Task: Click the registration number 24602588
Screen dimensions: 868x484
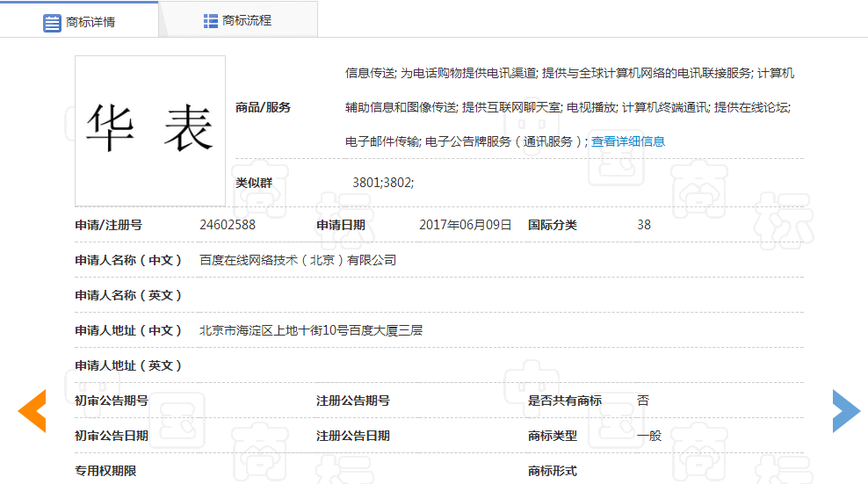Action: coord(228,225)
